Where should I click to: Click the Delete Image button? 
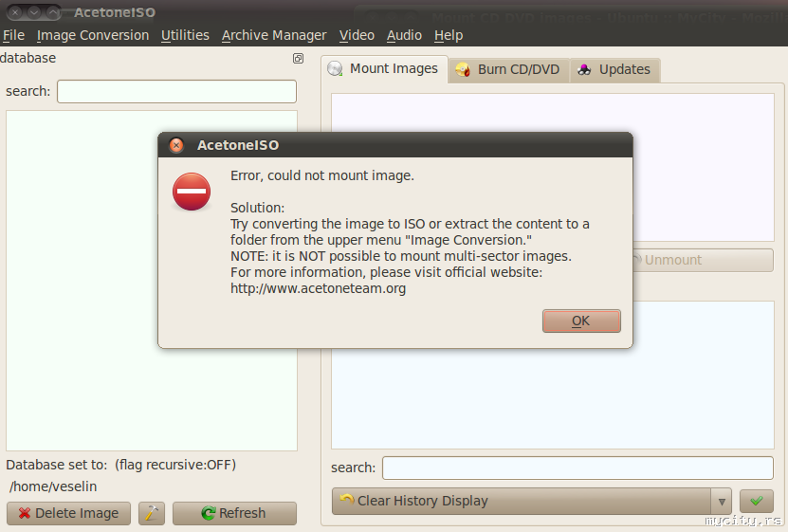point(68,513)
